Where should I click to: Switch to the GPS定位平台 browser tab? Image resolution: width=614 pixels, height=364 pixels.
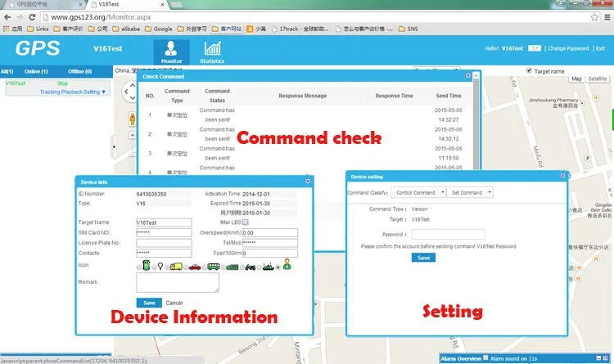(x=43, y=5)
